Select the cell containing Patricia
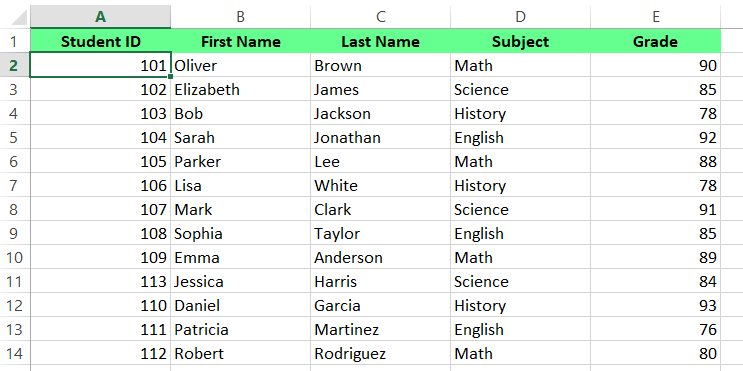This screenshot has width=743, height=371. point(241,329)
